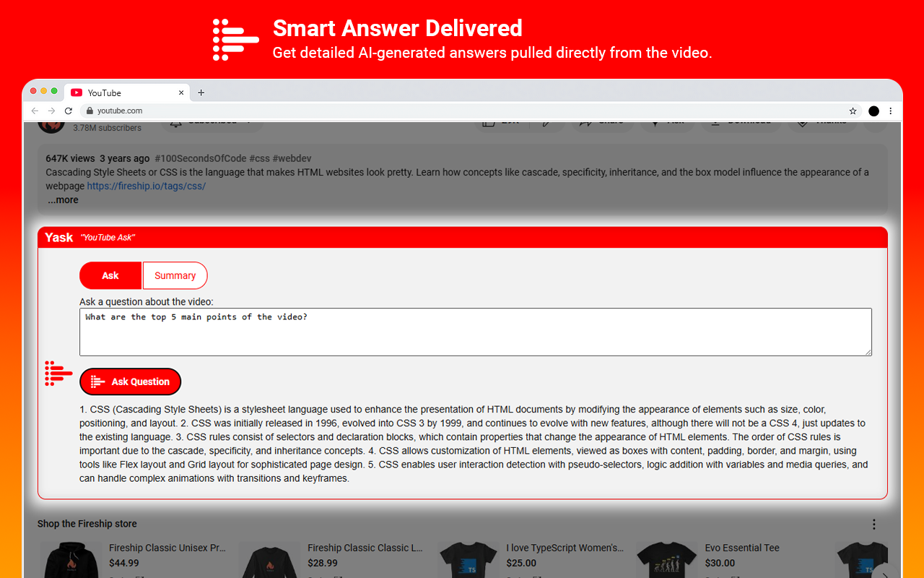Click the "3 years ago" upload date

(x=125, y=158)
